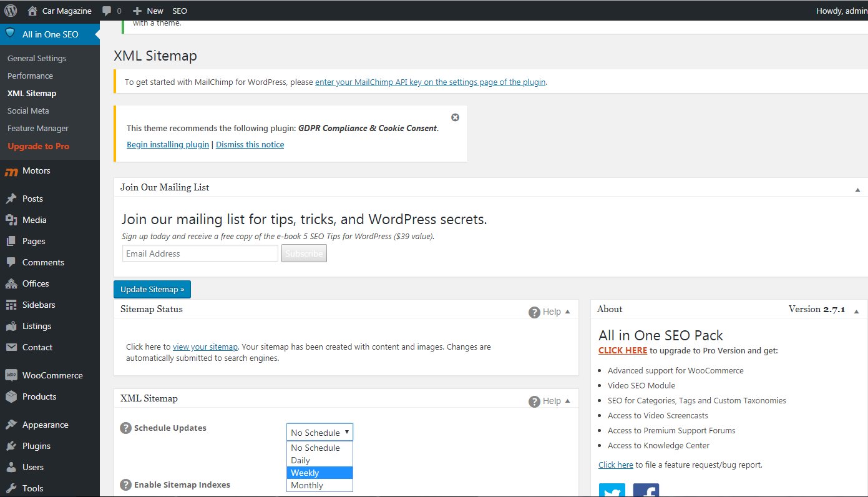This screenshot has width=868, height=497.
Task: Open the Plugins menu in the sidebar
Action: (36, 446)
